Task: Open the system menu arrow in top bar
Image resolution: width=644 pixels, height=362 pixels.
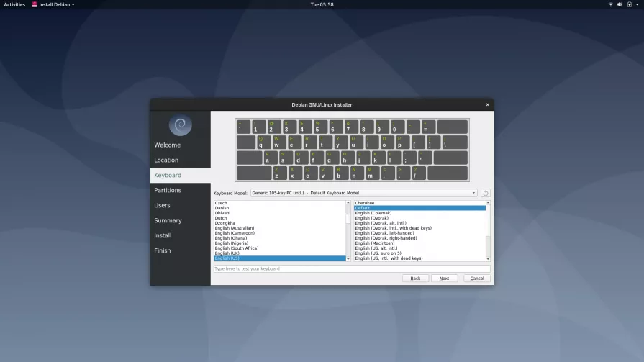Action: tap(638, 4)
